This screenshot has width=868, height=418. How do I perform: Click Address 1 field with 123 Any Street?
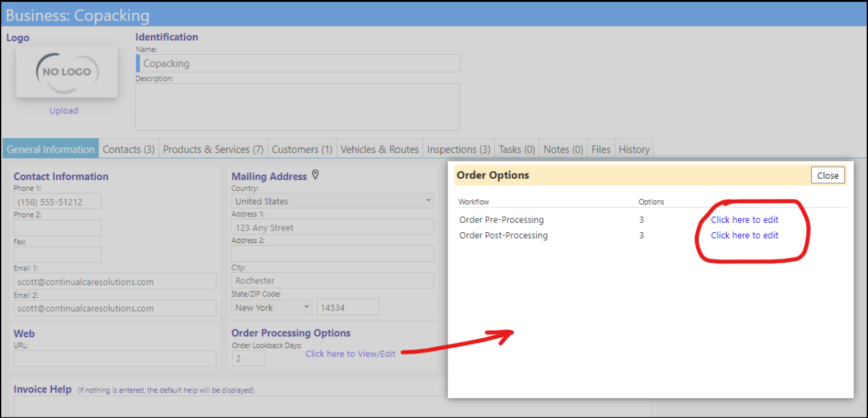(333, 228)
